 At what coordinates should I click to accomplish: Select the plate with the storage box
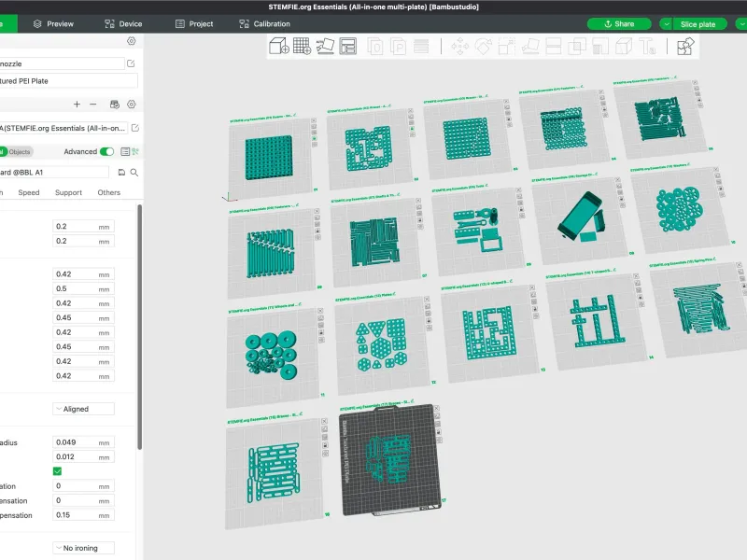pos(581,220)
